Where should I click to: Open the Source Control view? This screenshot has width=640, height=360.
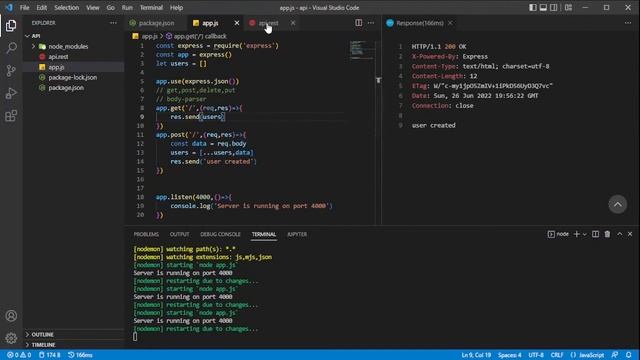tap(11, 71)
